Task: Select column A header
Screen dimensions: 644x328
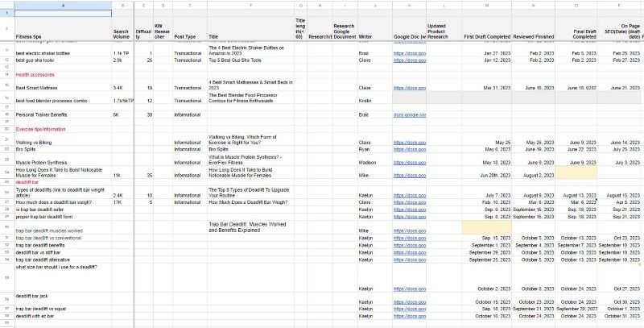Action: pyautogui.click(x=64, y=6)
